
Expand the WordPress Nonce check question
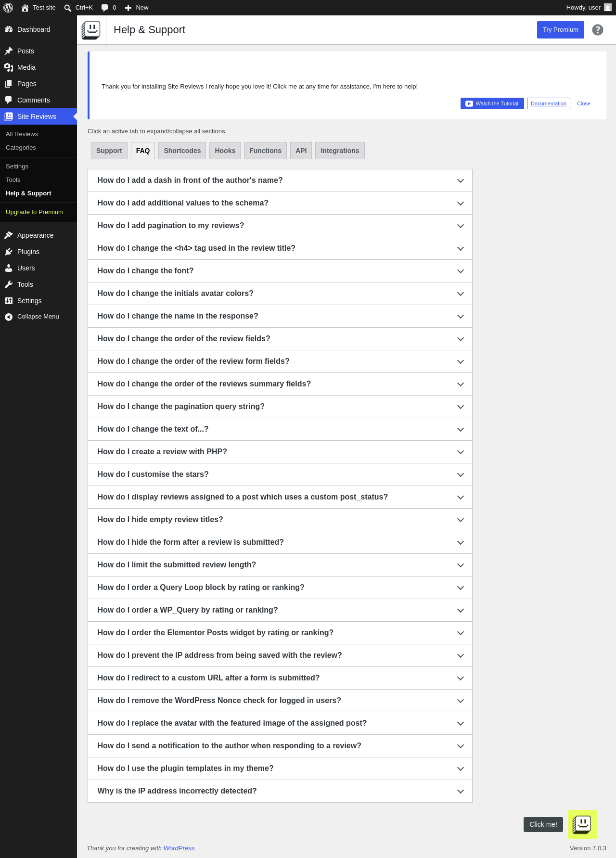click(x=280, y=701)
